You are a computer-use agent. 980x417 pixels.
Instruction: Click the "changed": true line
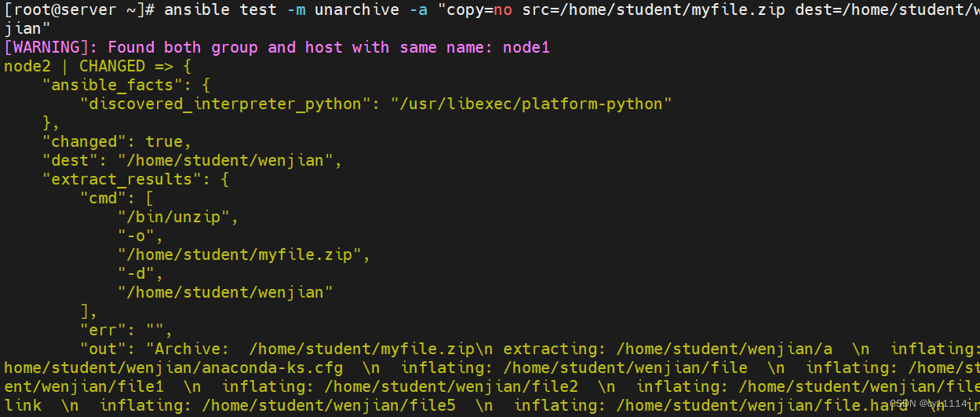[116, 141]
